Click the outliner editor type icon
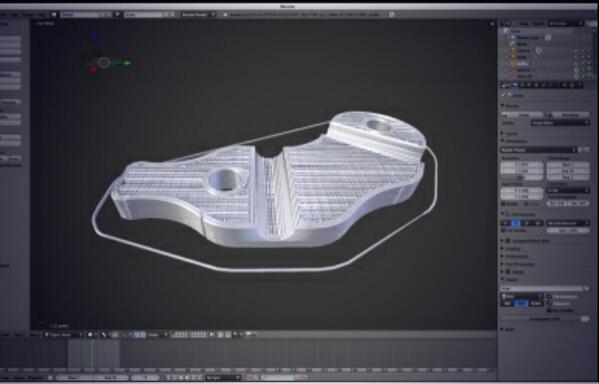This screenshot has height=384, width=599. [x=505, y=23]
